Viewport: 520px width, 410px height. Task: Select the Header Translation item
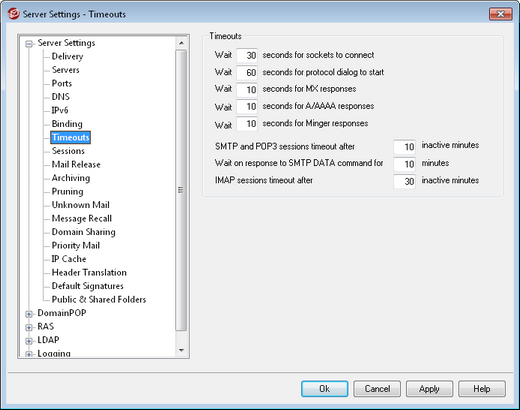[x=89, y=272]
